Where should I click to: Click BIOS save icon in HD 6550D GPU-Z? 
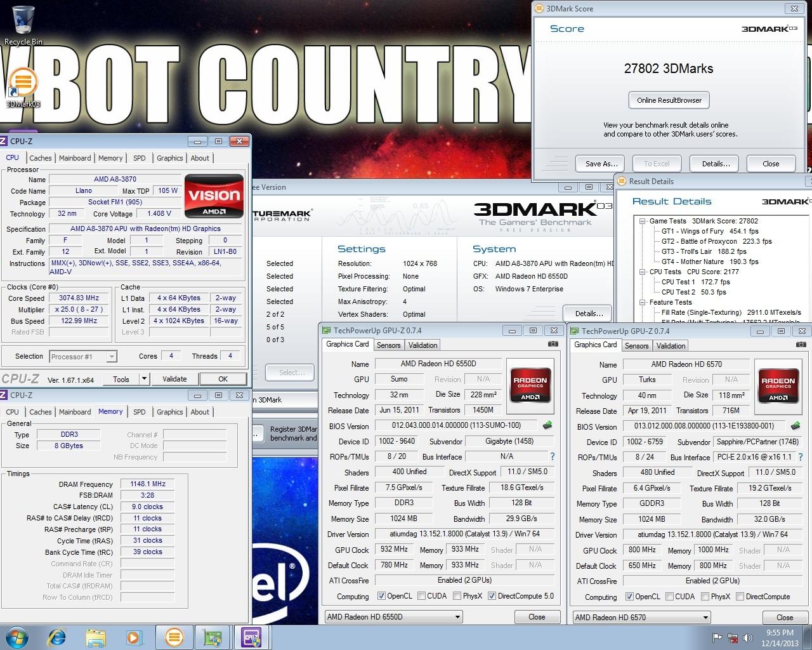point(547,425)
